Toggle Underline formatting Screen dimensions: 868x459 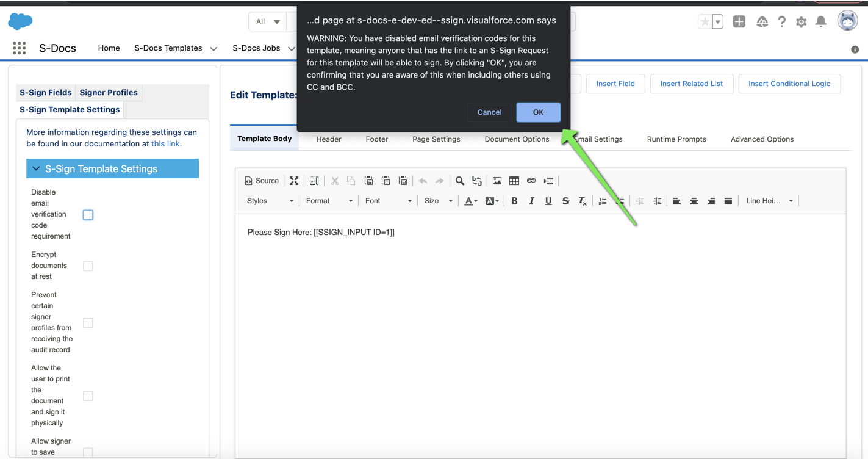tap(548, 201)
